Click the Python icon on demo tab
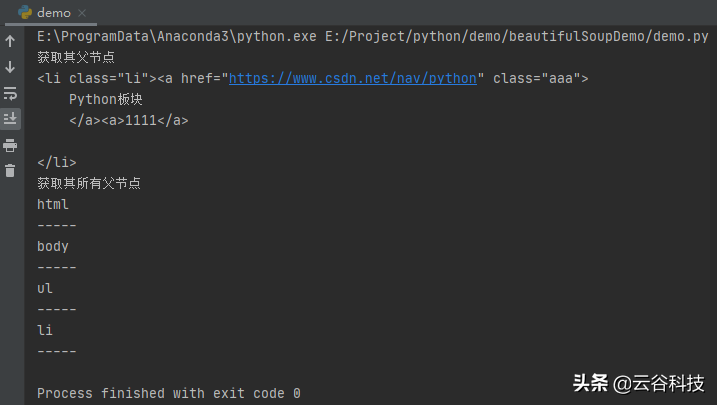The width and height of the screenshot is (717, 405). click(25, 12)
